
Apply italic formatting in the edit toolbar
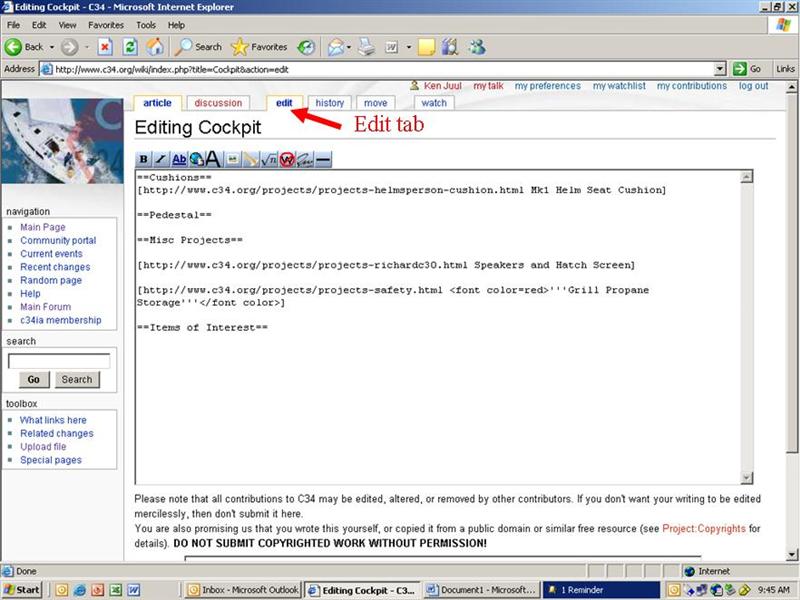[161, 159]
